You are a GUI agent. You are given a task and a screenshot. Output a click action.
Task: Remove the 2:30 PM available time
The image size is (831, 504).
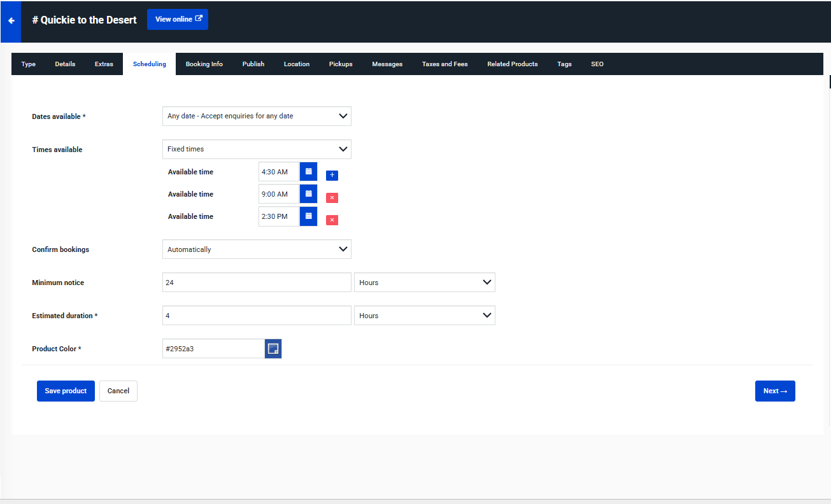[x=332, y=220]
